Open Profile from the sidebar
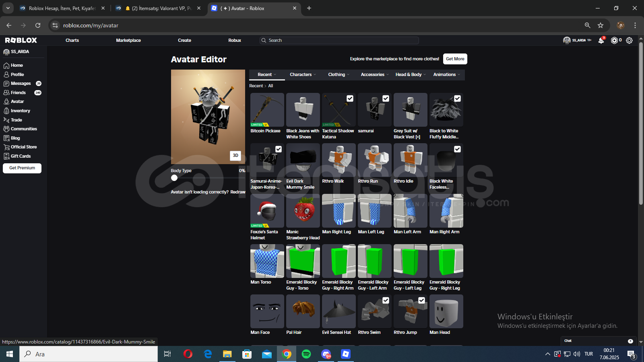Screen dimensions: 644x362 (x=17, y=74)
